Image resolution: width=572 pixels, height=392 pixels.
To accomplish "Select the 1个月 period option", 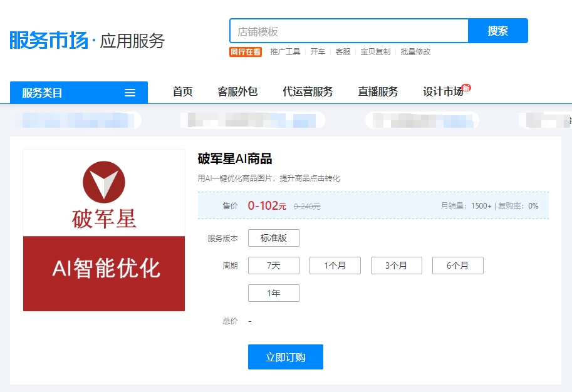I will (x=335, y=266).
